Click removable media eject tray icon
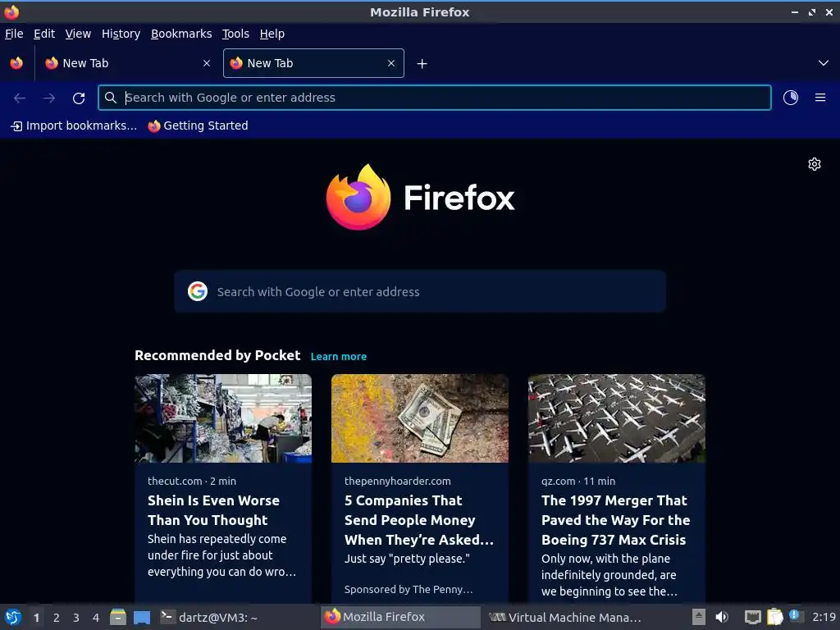Image resolution: width=840 pixels, height=630 pixels. click(699, 617)
